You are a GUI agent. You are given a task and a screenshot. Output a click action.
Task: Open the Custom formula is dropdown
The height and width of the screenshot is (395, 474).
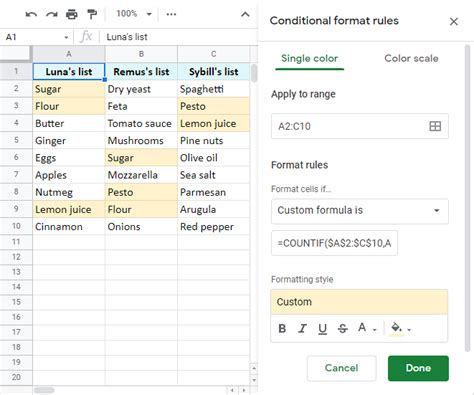360,211
